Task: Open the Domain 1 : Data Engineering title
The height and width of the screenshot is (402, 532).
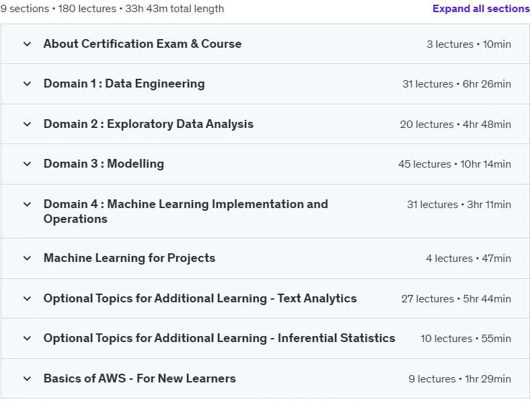Action: tap(124, 83)
